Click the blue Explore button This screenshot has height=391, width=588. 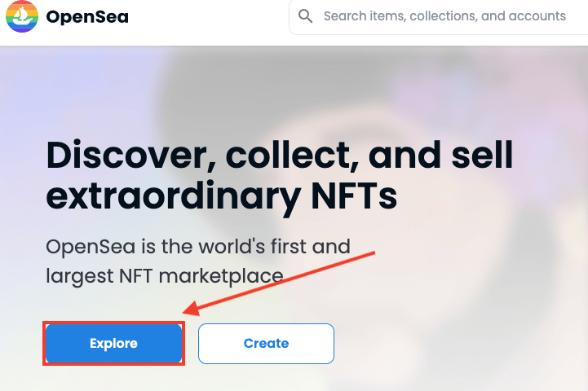pyautogui.click(x=113, y=344)
